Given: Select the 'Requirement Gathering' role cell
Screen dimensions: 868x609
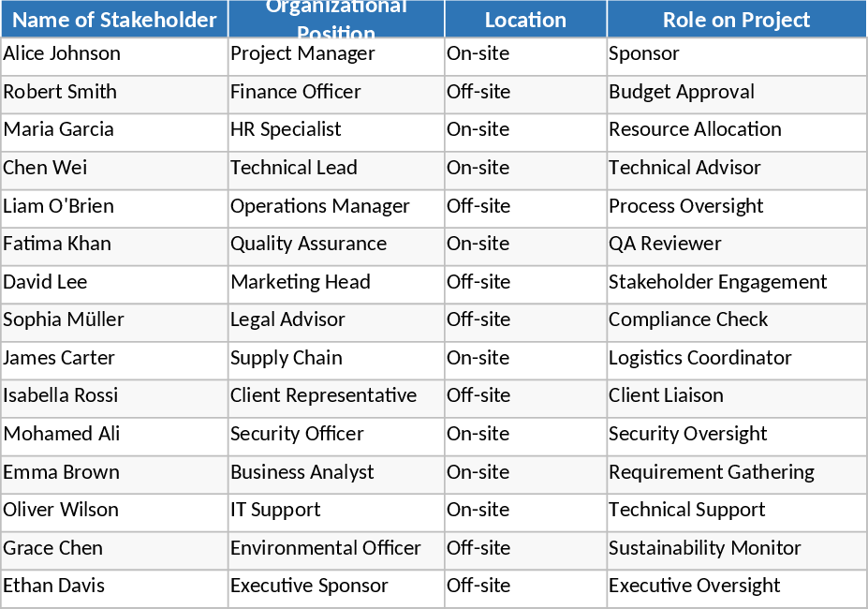Looking at the screenshot, I should [736, 473].
